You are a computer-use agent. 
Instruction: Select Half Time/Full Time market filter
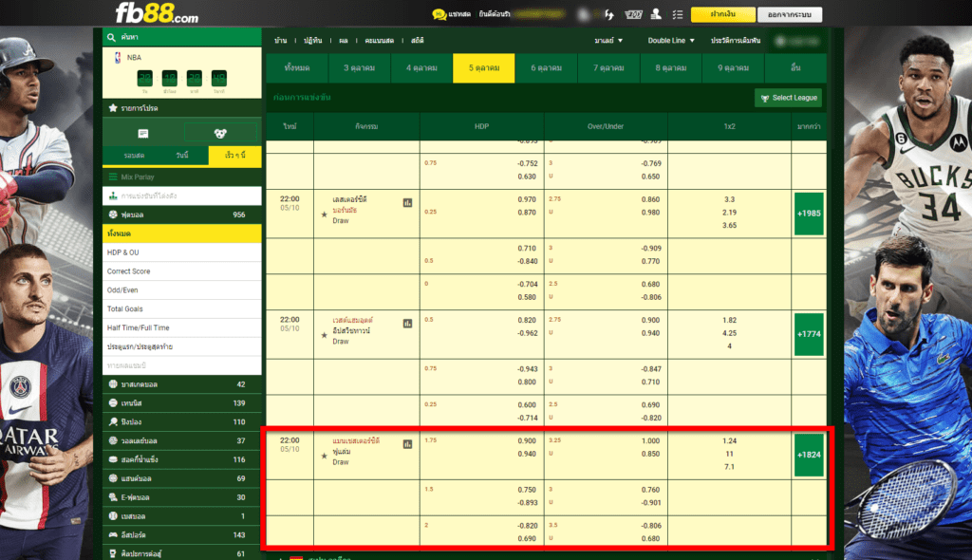181,328
